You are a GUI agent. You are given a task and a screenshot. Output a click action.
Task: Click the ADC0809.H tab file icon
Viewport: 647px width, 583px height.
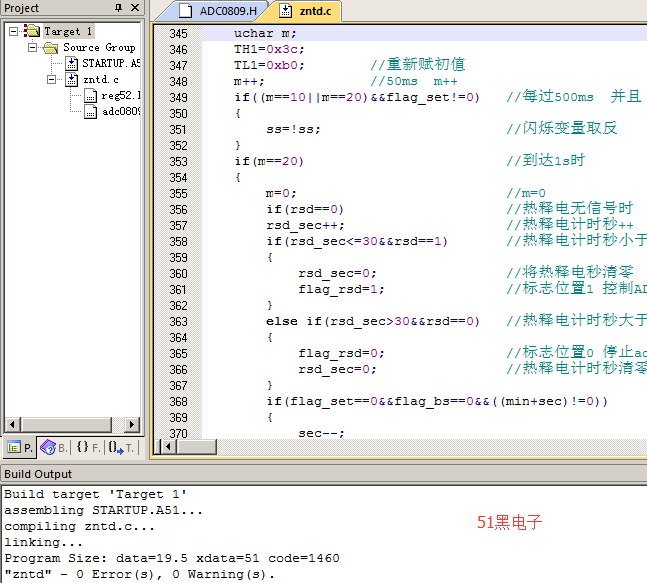(185, 11)
